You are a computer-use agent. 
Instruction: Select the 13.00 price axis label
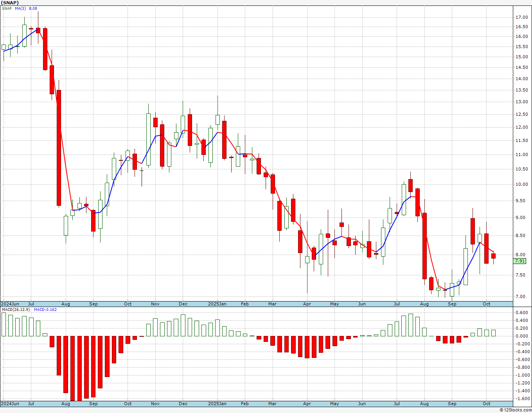pyautogui.click(x=521, y=102)
